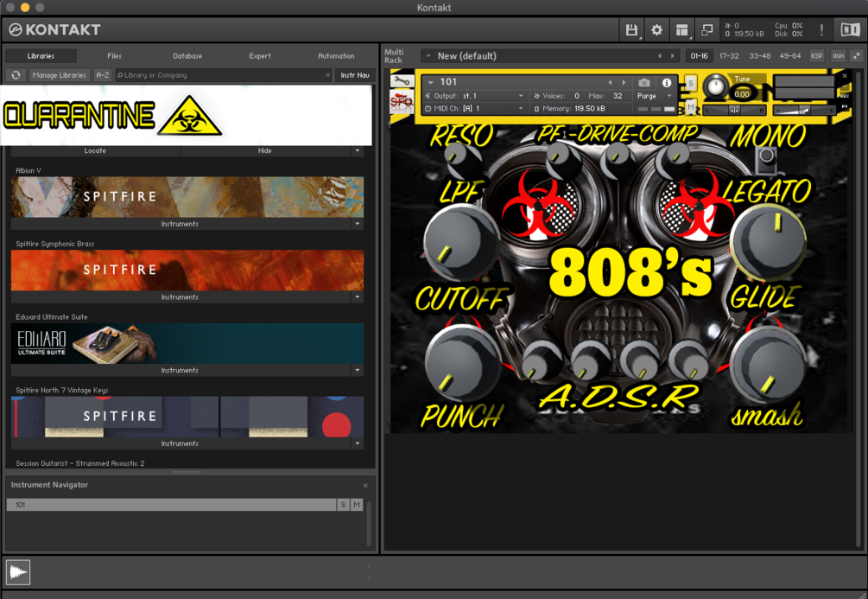This screenshot has height=599, width=868.
Task: Click the exclamation panic button
Action: [821, 30]
